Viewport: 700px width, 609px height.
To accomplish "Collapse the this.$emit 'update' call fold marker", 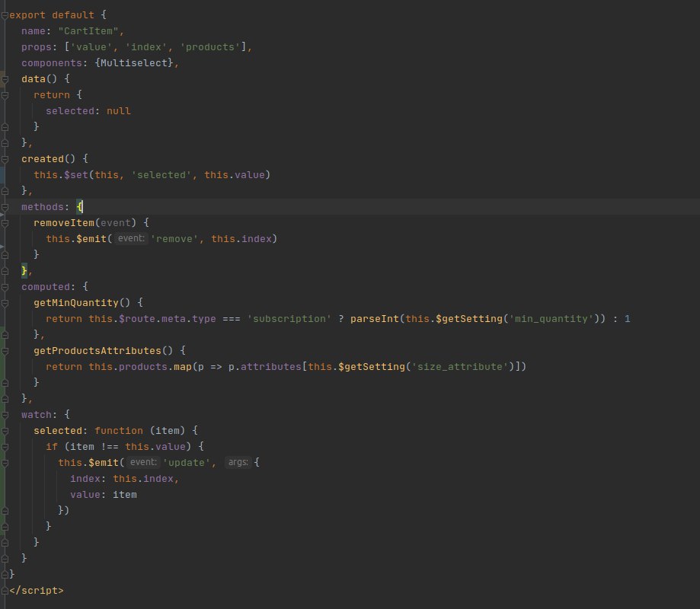I will click(5, 463).
